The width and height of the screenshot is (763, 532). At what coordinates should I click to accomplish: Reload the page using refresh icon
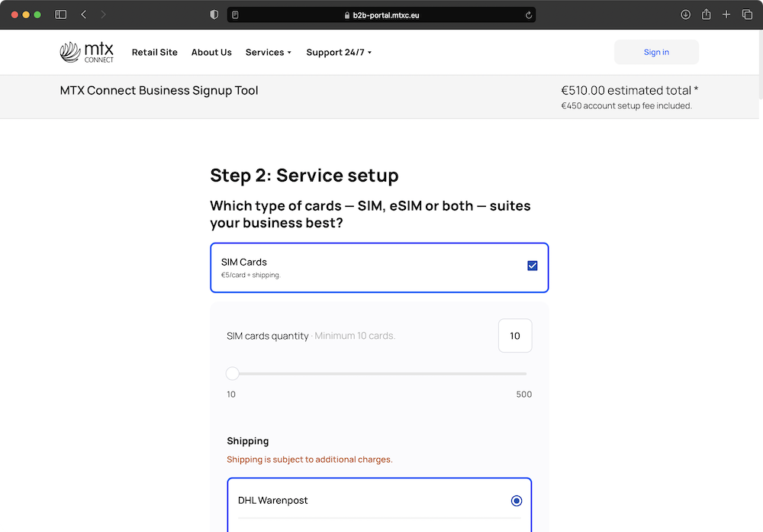(529, 15)
